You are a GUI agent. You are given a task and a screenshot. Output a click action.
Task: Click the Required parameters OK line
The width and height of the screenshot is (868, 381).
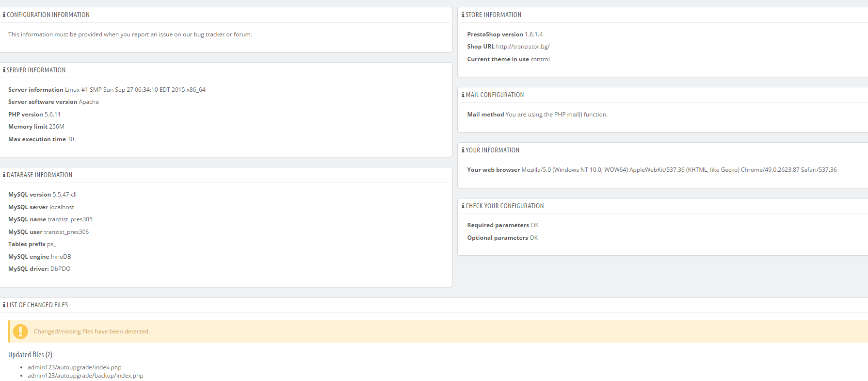[x=503, y=225]
